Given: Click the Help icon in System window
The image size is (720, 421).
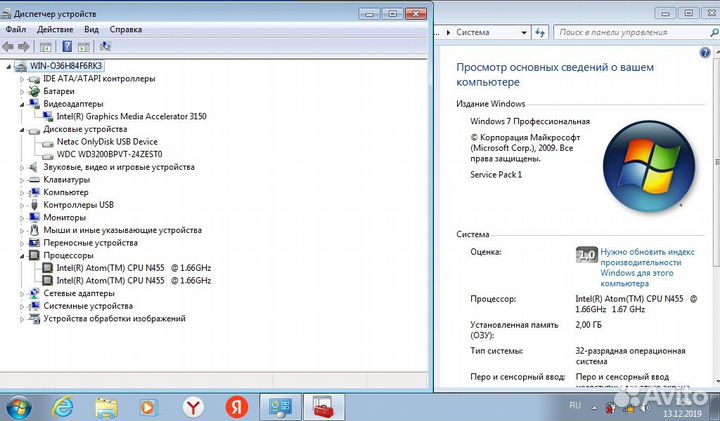Looking at the screenshot, I should (705, 53).
